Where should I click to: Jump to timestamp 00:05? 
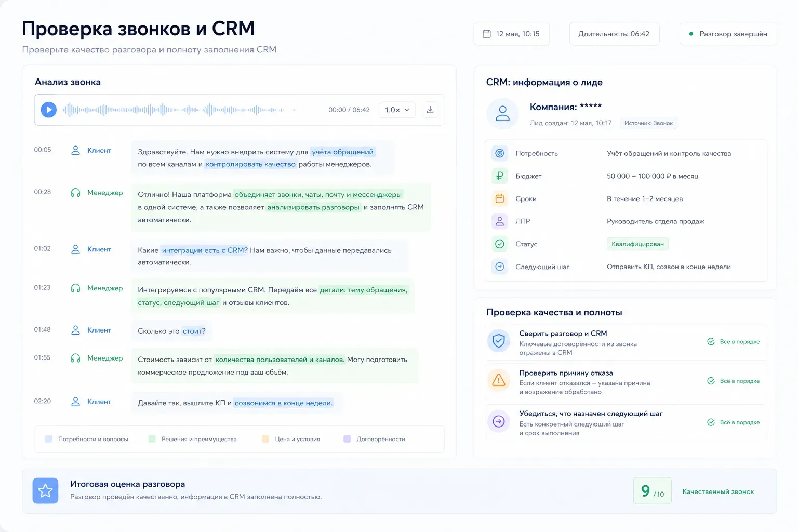(x=43, y=150)
